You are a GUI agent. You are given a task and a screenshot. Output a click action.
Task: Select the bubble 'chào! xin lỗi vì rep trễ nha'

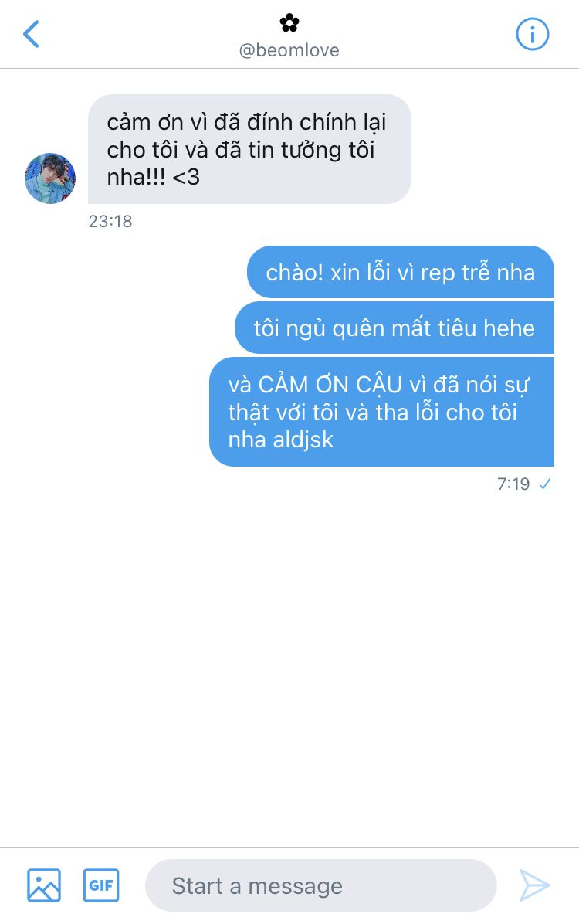401,272
